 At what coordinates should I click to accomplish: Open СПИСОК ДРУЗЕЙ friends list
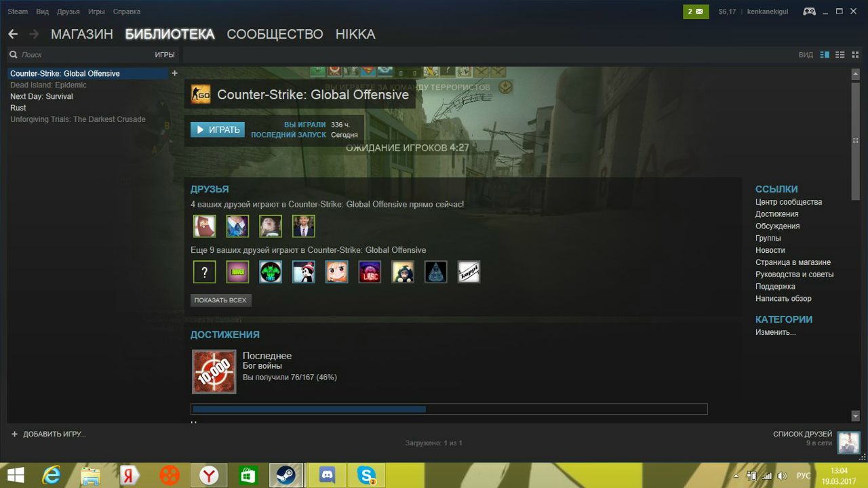point(802,434)
